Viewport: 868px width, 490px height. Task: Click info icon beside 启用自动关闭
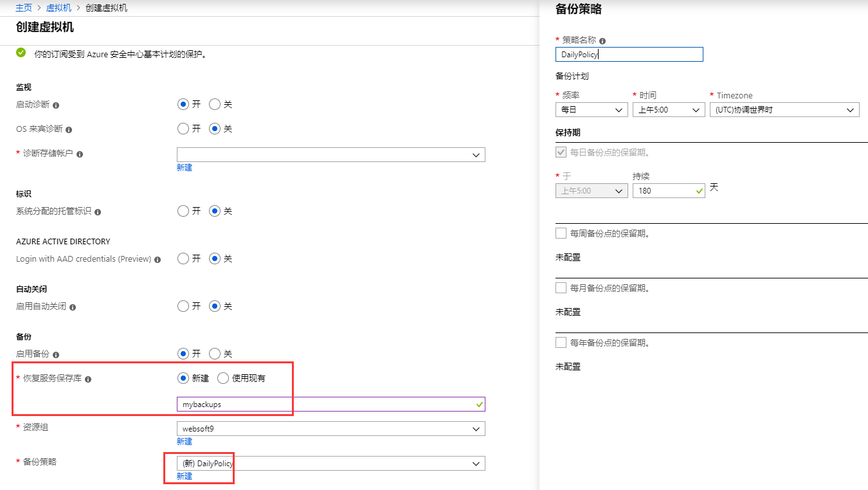click(x=73, y=307)
